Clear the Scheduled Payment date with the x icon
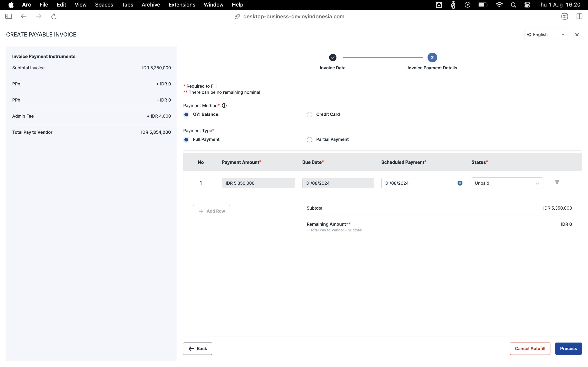 click(x=460, y=183)
